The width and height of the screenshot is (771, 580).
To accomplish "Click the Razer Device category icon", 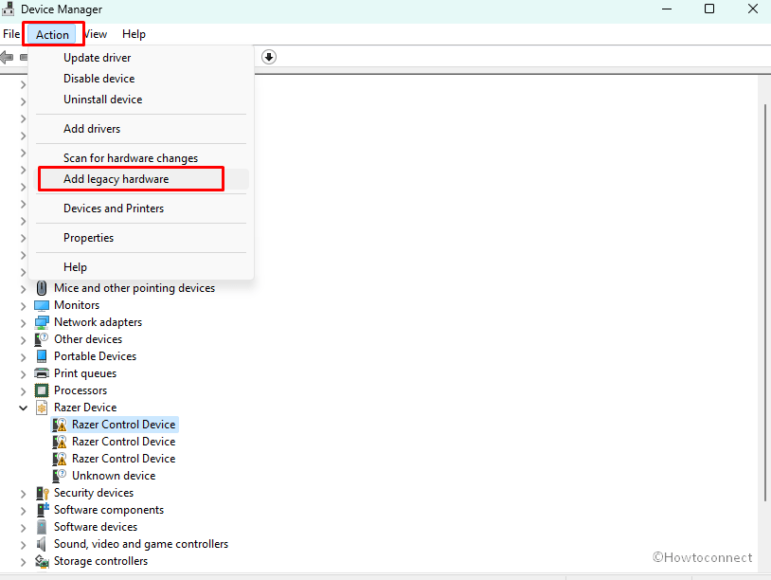I will 42,407.
